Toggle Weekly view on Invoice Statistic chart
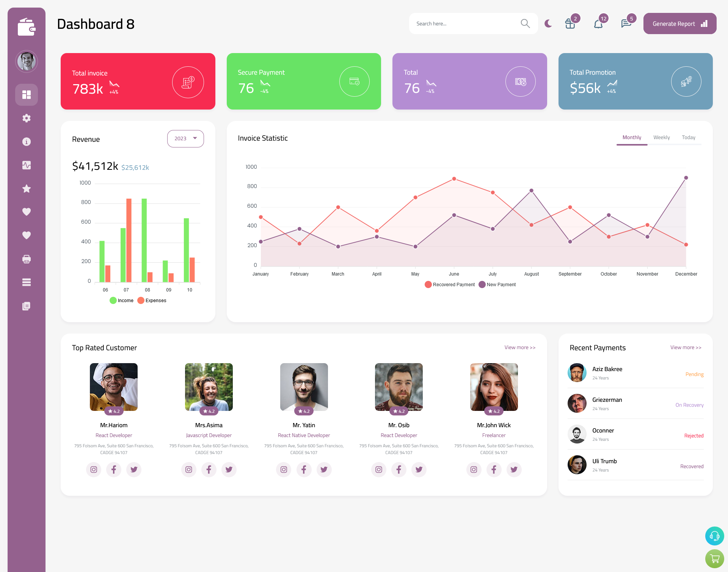This screenshot has width=728, height=572. pos(661,137)
